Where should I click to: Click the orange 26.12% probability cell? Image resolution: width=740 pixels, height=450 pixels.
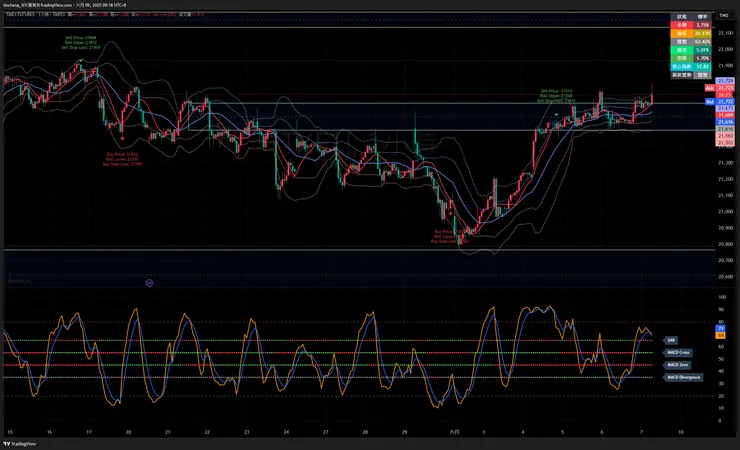tap(702, 33)
